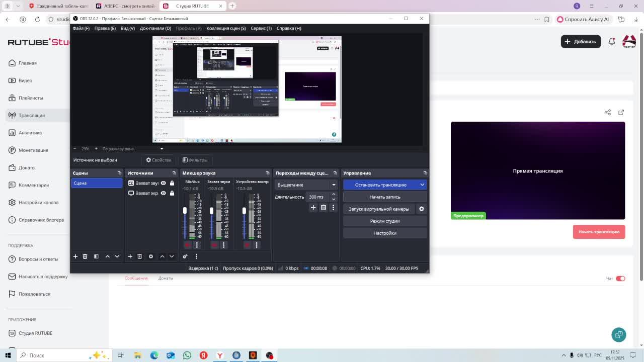The height and width of the screenshot is (362, 644).
Task: Open source properties gear in Источники toolbar
Action: [151, 256]
